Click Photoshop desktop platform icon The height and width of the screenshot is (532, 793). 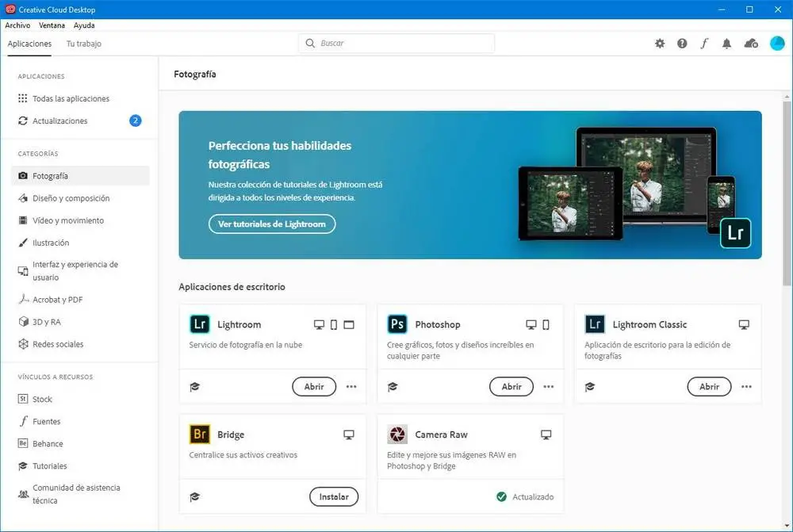(x=531, y=324)
